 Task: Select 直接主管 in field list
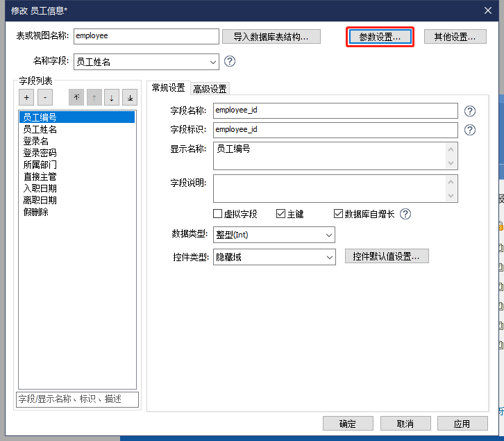click(x=77, y=176)
